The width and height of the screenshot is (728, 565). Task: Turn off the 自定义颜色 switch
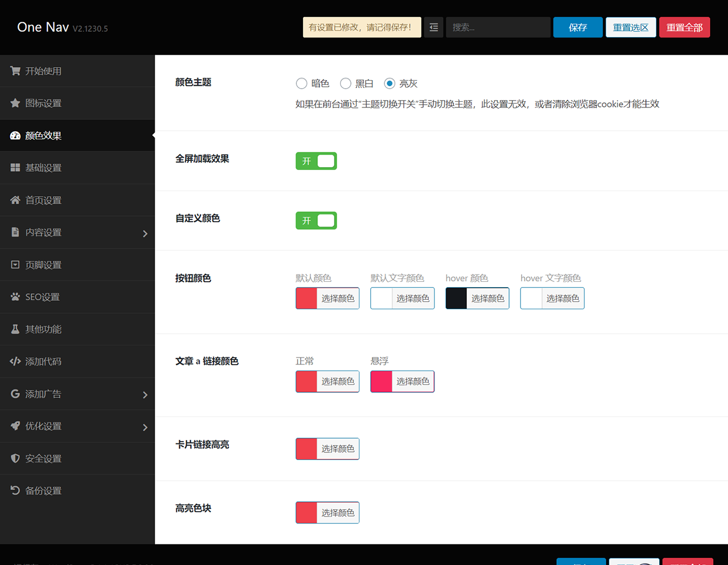316,221
